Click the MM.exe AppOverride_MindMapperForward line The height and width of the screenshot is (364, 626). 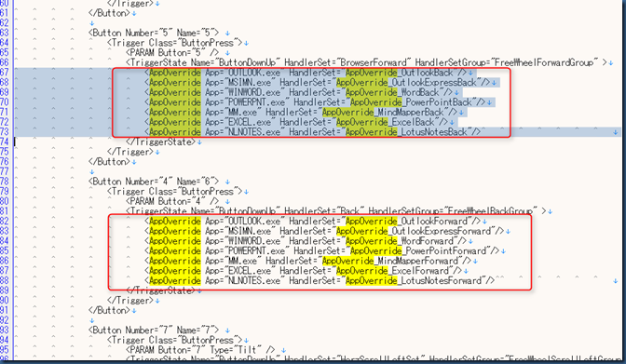pos(307,261)
